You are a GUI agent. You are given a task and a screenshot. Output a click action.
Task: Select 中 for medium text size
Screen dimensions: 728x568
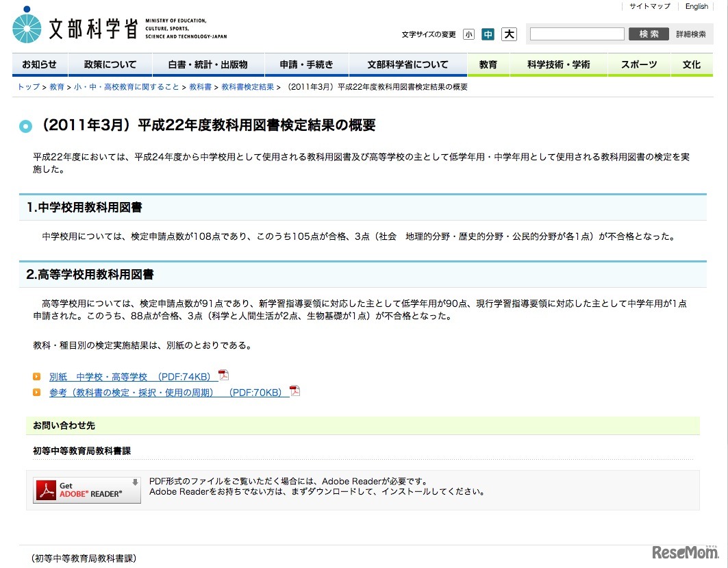[489, 33]
